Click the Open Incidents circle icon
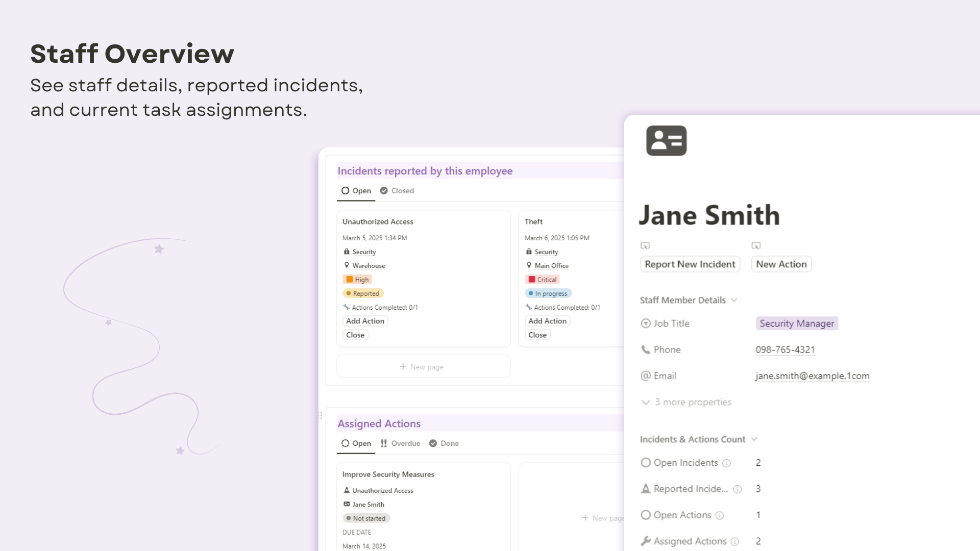Image resolution: width=980 pixels, height=551 pixels. [x=646, y=463]
